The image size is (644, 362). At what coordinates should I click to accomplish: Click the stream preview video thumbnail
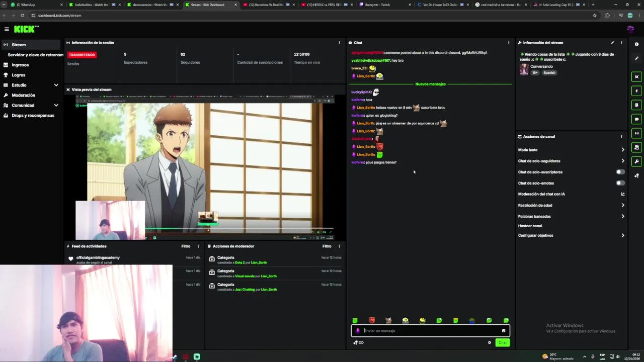point(205,167)
